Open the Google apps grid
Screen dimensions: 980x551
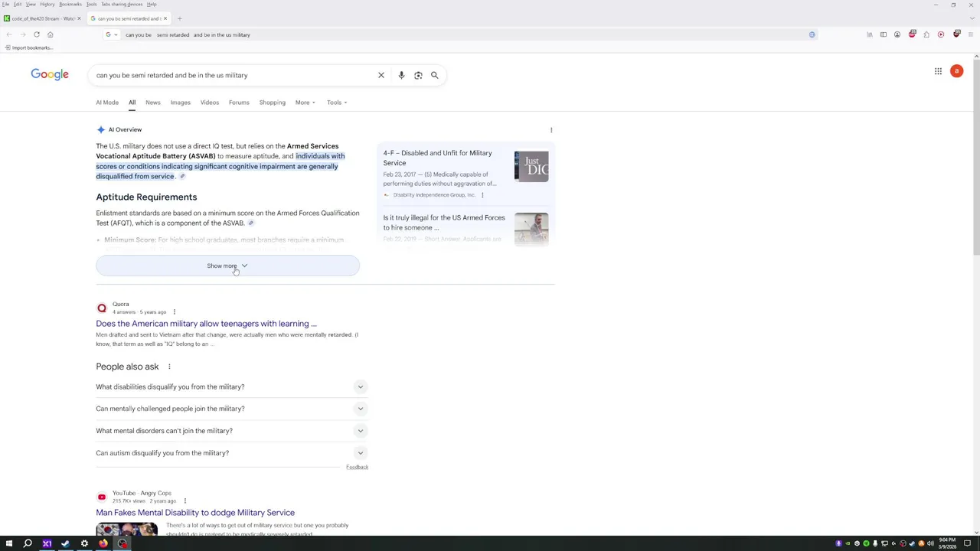pyautogui.click(x=938, y=71)
